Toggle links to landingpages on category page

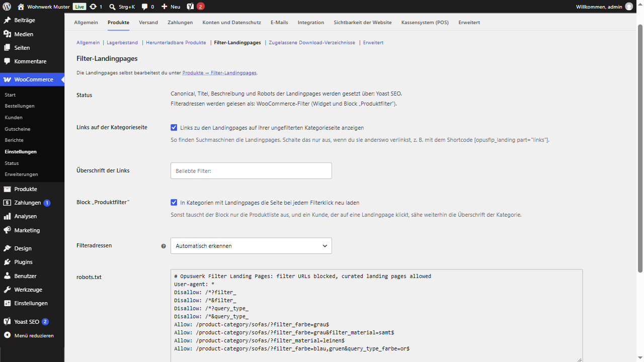click(x=174, y=128)
